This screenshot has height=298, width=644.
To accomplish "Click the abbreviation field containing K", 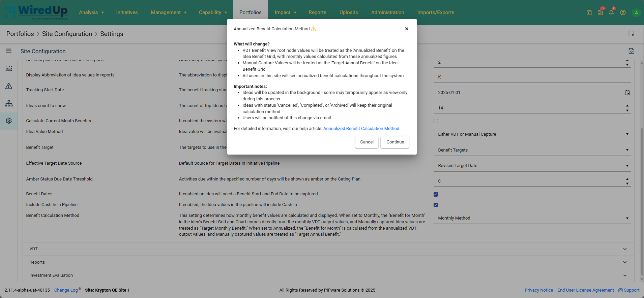I will tap(532, 77).
